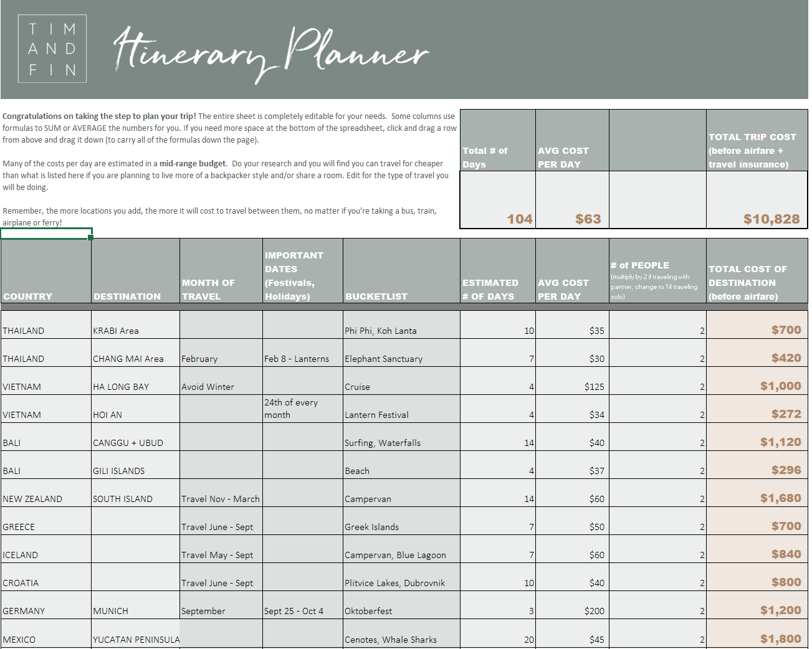812x649 pixels.
Task: Select the MUNICH destination cell
Action: [x=135, y=605]
